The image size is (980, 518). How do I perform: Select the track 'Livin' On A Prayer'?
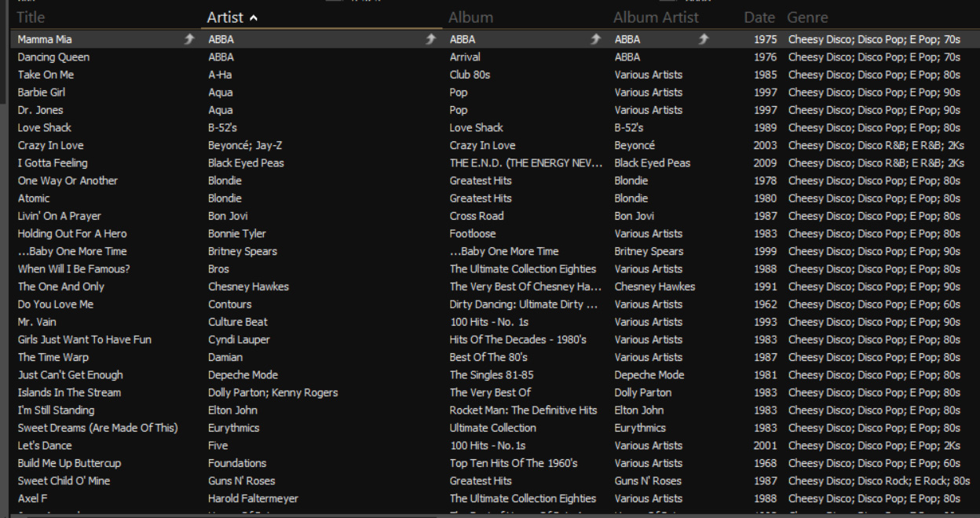59,216
